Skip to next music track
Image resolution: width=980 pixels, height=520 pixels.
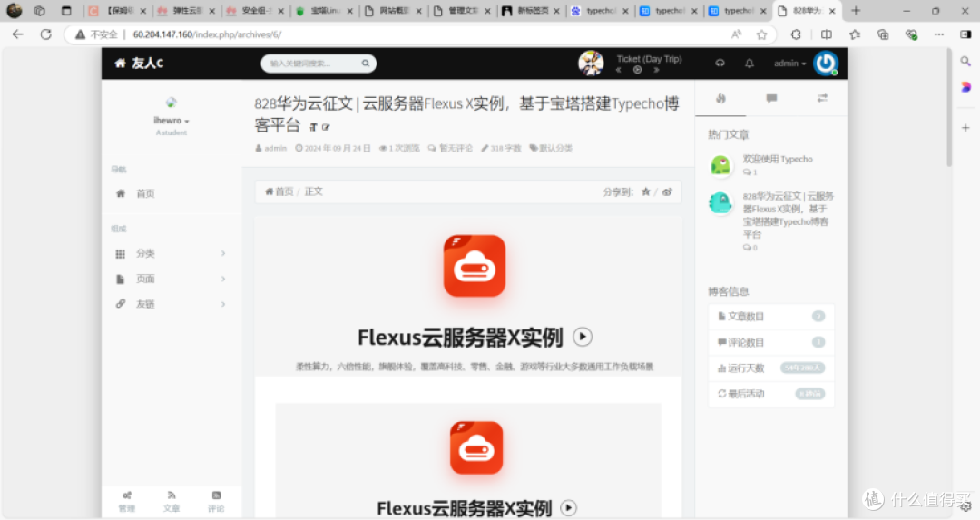[x=656, y=70]
